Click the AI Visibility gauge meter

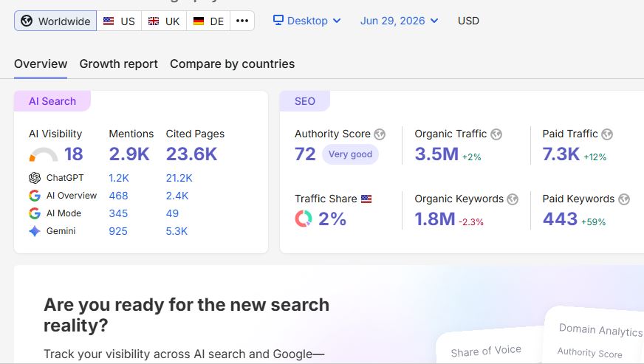pyautogui.click(x=44, y=155)
